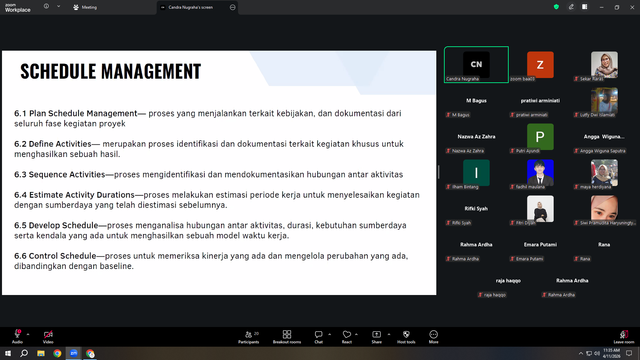Screen dimensions: 640x360
Task: Click Leave room button
Action: tap(624, 337)
